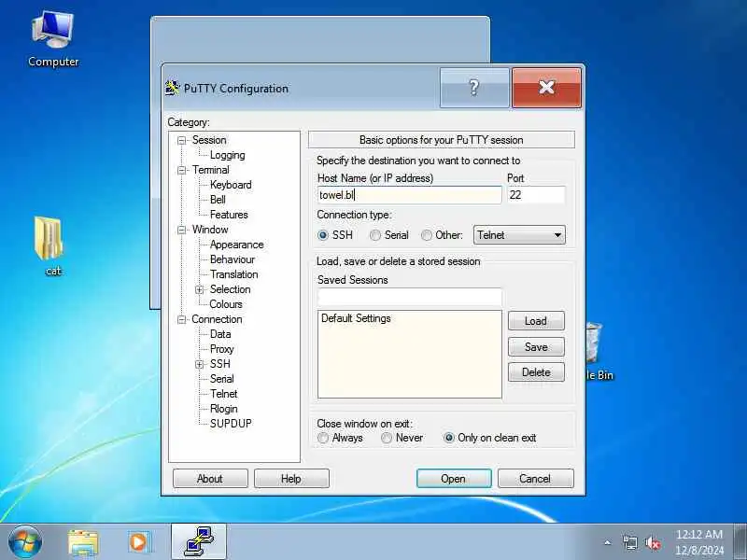Expand the SSH tree node
Screen dimensions: 747x560
(x=199, y=364)
